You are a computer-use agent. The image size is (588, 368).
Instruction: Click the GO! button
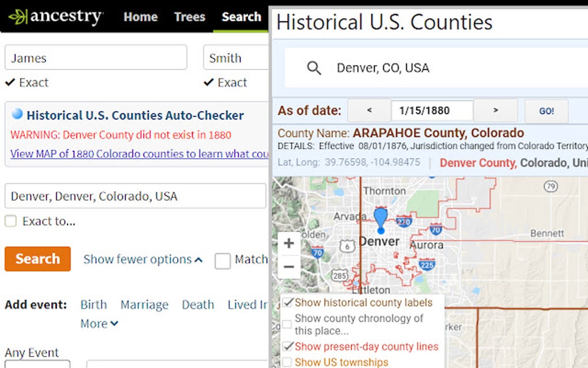[546, 111]
